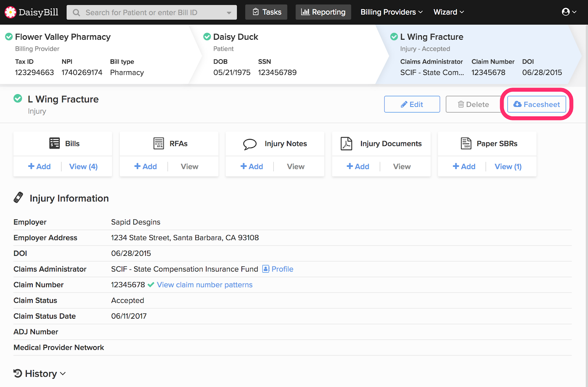Click the Injury Notes speech bubble icon

pos(250,144)
